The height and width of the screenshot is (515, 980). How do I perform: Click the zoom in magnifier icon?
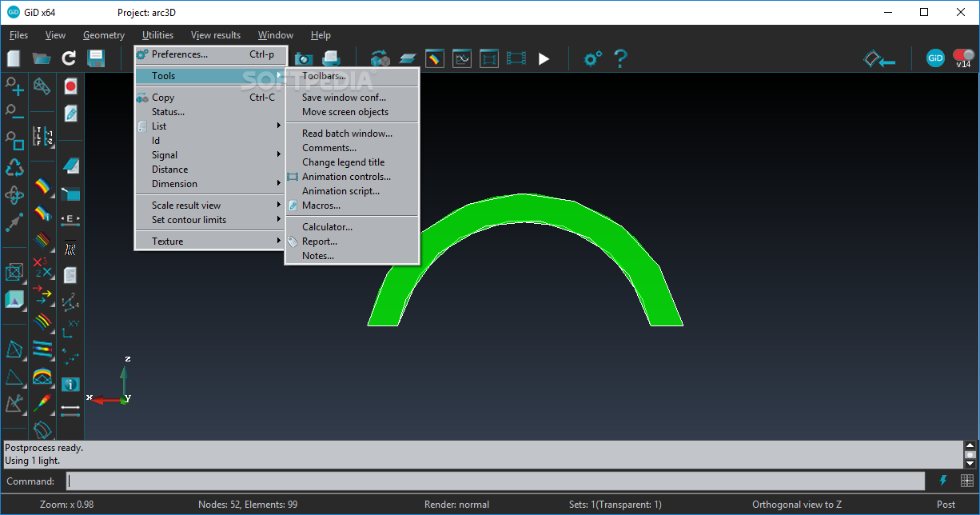[14, 86]
